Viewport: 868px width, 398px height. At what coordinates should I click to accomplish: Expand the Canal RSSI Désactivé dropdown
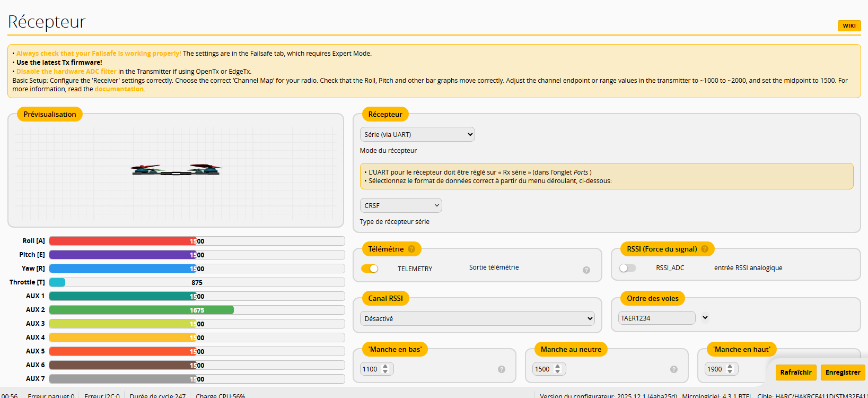click(477, 318)
